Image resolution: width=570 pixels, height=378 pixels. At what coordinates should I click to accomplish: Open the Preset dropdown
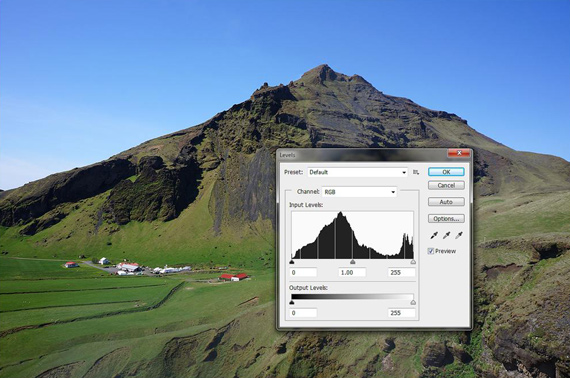pyautogui.click(x=358, y=172)
